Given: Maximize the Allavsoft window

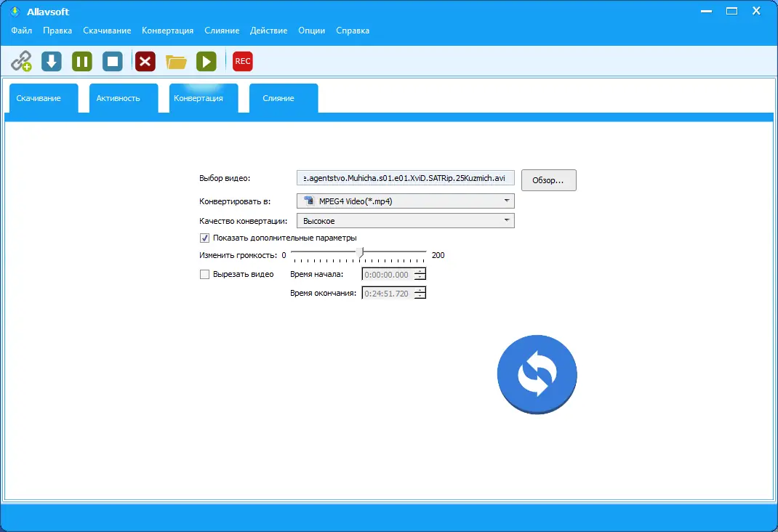Looking at the screenshot, I should point(731,11).
